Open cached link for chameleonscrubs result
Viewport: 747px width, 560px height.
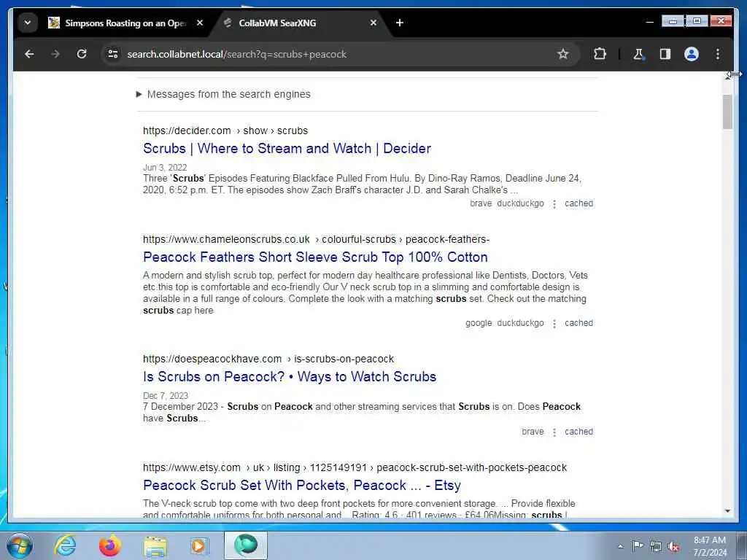578,323
